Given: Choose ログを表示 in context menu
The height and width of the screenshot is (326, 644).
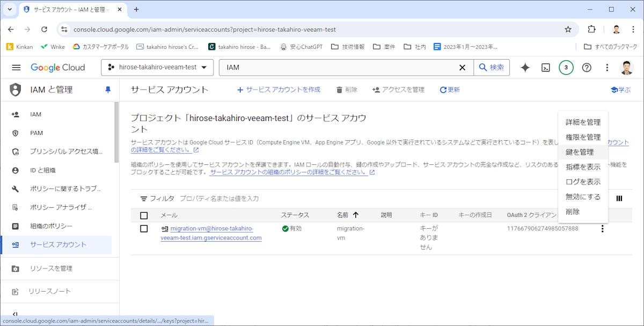Looking at the screenshot, I should coord(583,182).
